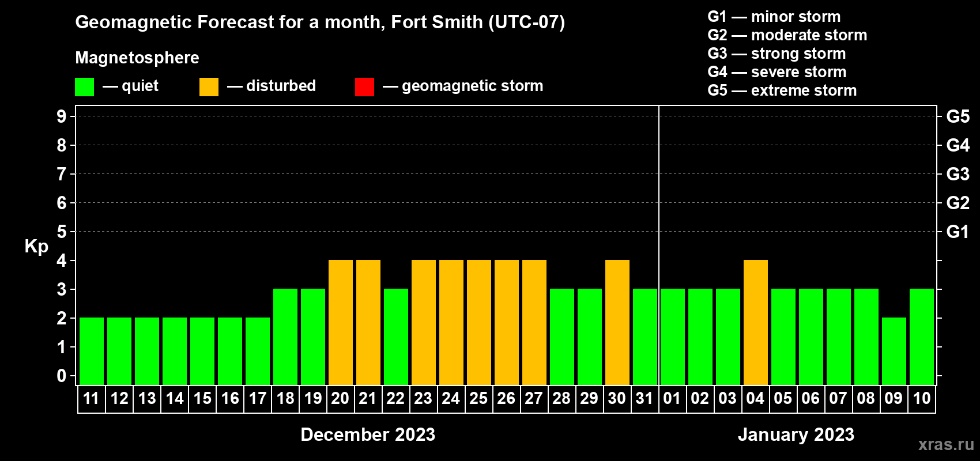Click the 'G4 — severe storm' legend line
Screen dimensions: 980x461
(x=777, y=72)
